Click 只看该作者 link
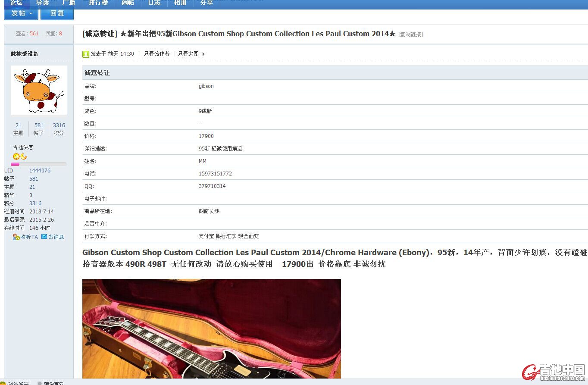588x385 pixels. (x=156, y=54)
